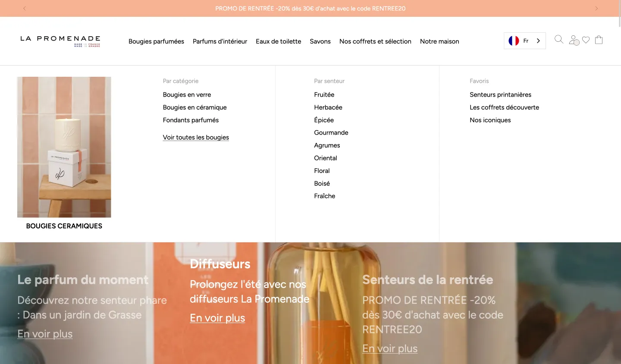Viewport: 621px width, 364px height.
Task: Open the Fr language selector
Action: pyautogui.click(x=525, y=41)
